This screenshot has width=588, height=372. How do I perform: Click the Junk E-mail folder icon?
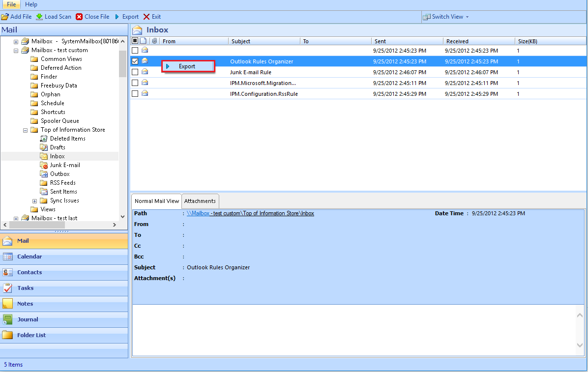pyautogui.click(x=44, y=165)
